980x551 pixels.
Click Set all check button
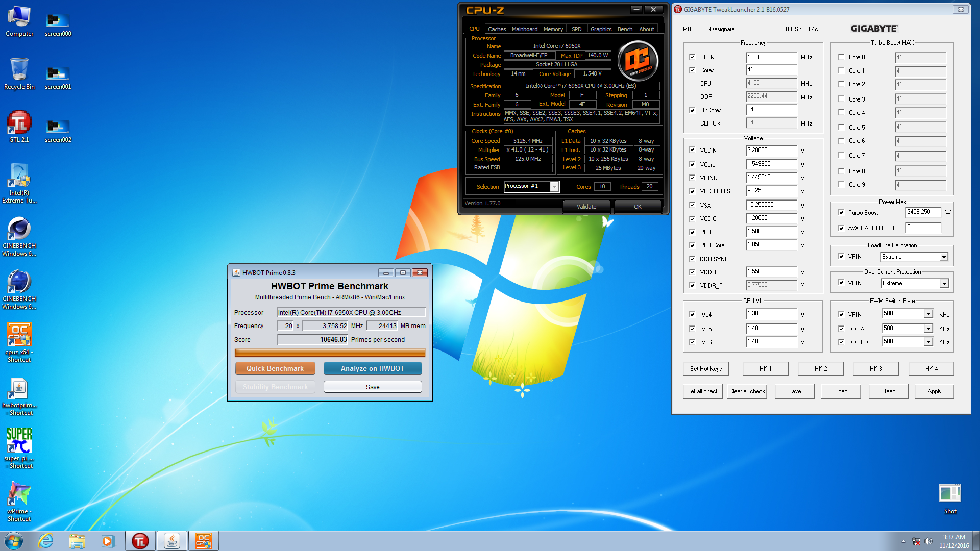[x=702, y=391]
